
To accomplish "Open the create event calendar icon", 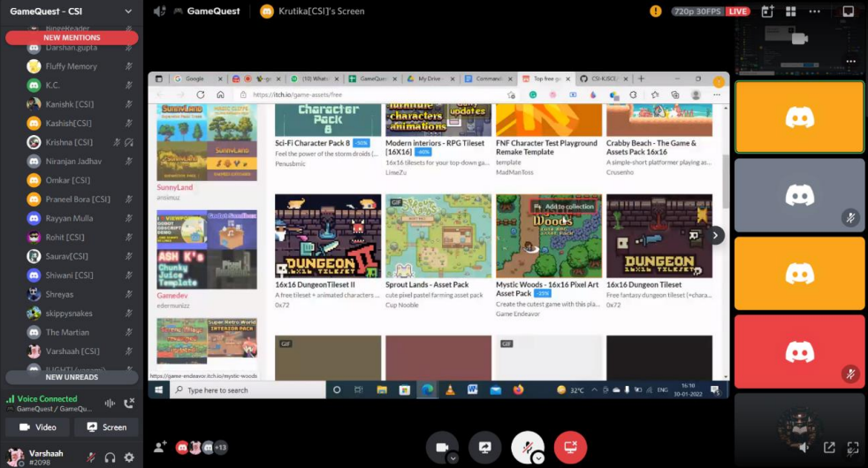I will pos(766,11).
